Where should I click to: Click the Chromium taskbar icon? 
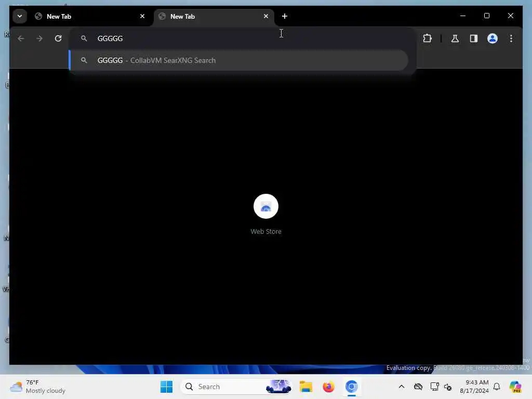(352, 387)
